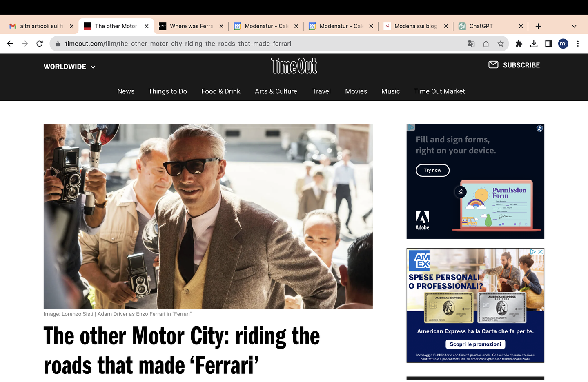
Task: Open the Chrome extensions puzzle icon
Action: tap(519, 44)
